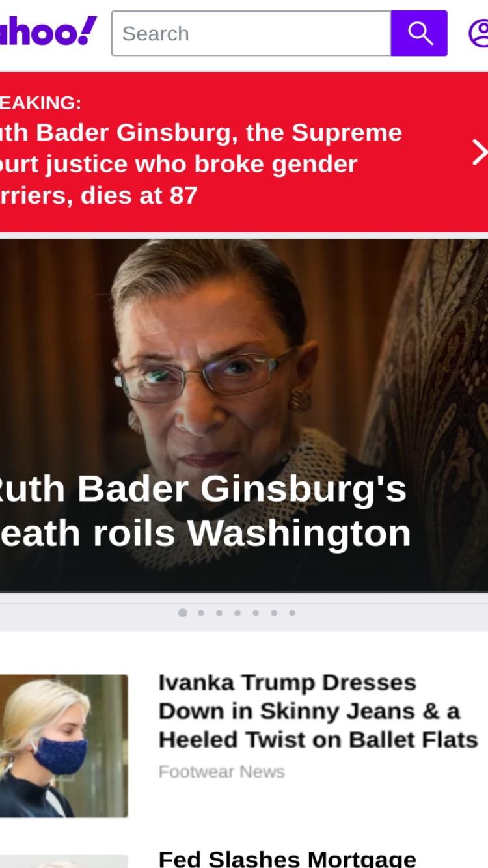Open the 'Ruth Bader Ginsburg's death roils Washington' story

tap(205, 511)
